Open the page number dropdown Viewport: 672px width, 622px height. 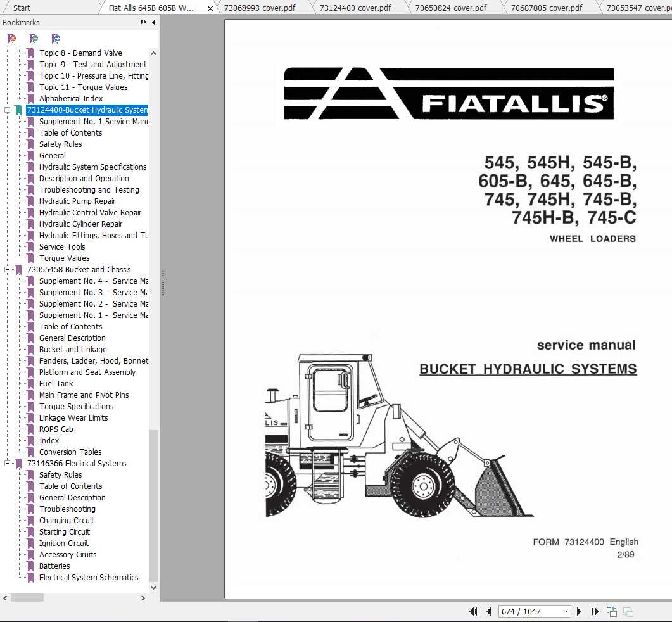point(567,611)
